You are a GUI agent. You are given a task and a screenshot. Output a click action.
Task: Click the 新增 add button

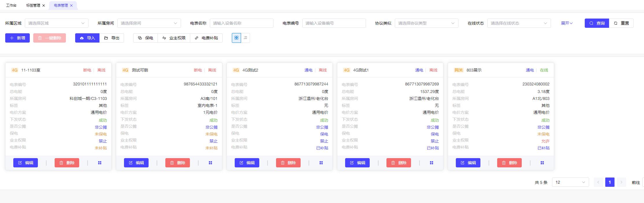[x=17, y=38]
